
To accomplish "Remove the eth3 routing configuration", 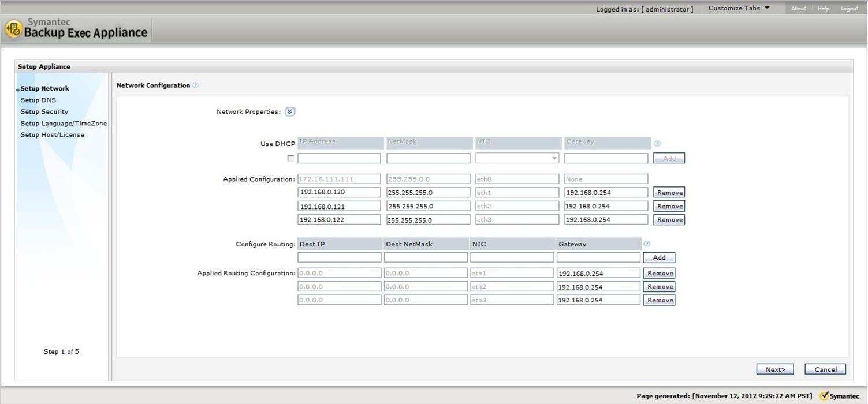I will [659, 300].
